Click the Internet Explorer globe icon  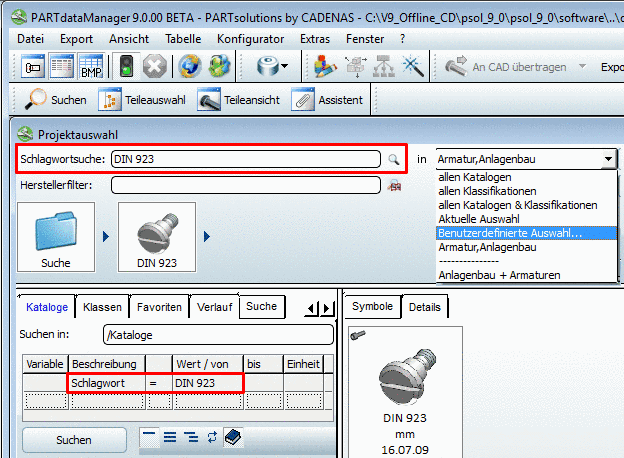click(x=190, y=66)
